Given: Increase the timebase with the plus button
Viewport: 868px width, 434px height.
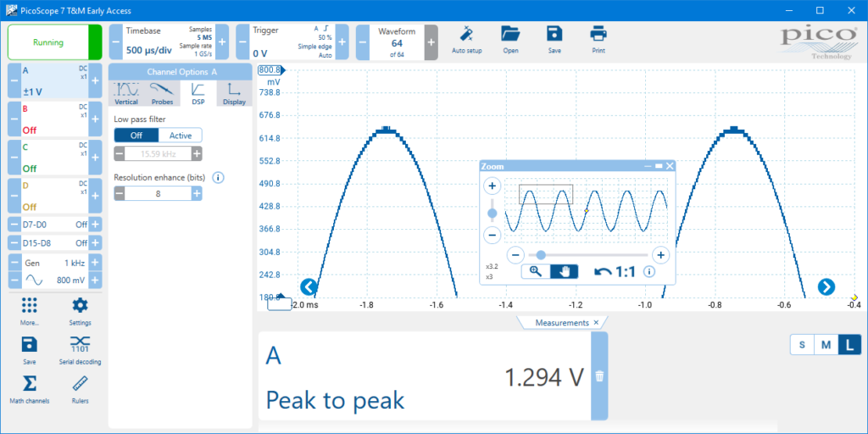Looking at the screenshot, I should point(222,42).
